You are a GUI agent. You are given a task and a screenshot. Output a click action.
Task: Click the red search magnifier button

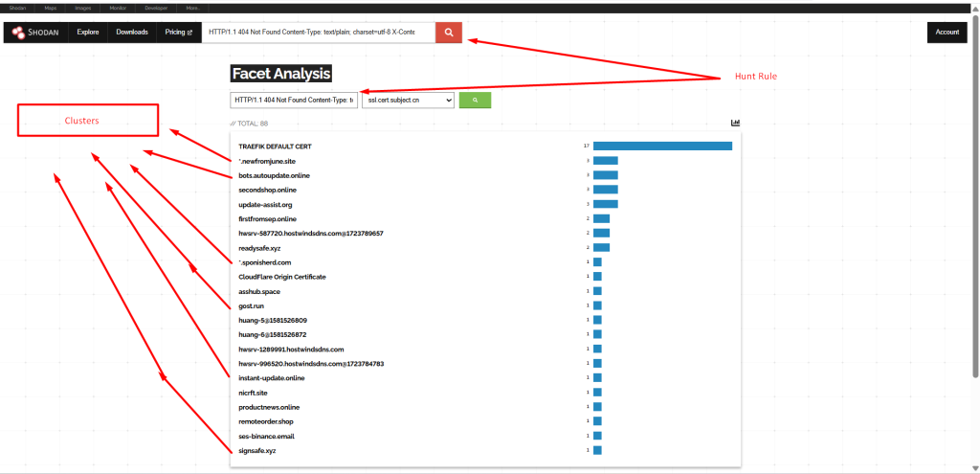click(449, 33)
